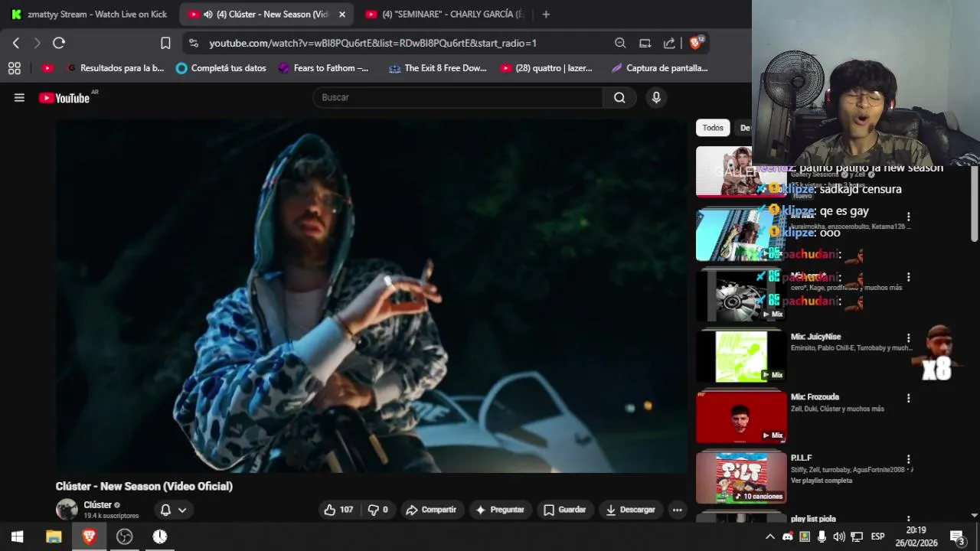Start voice search with the microphone button
The image size is (980, 551).
click(x=656, y=97)
